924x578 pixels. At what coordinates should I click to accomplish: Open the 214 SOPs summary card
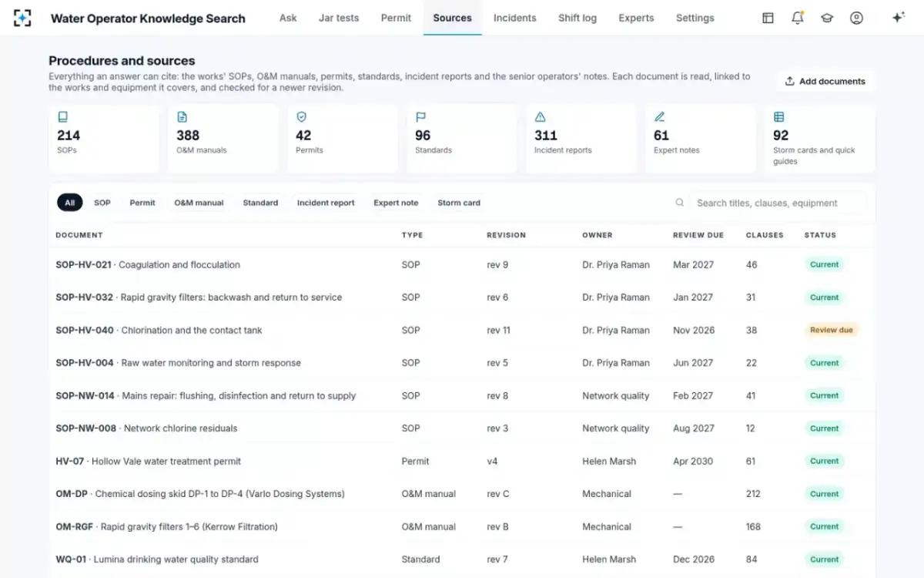(x=104, y=139)
